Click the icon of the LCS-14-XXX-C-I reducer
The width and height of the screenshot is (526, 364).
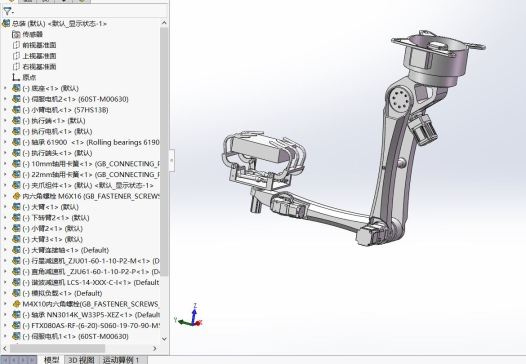[x=16, y=282]
